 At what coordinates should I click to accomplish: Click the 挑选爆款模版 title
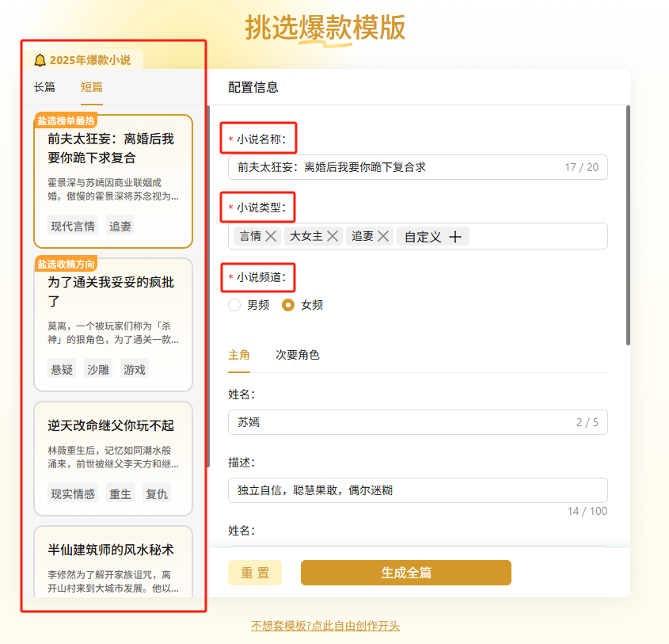point(325,28)
